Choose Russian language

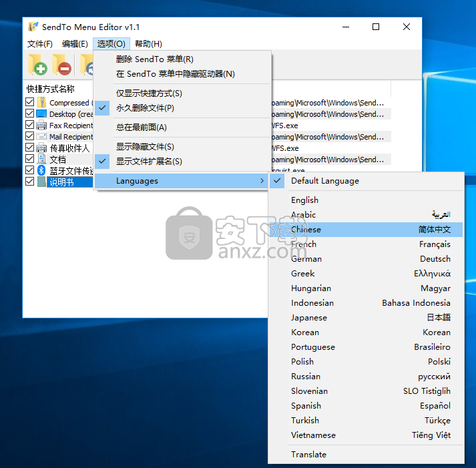tap(366, 377)
